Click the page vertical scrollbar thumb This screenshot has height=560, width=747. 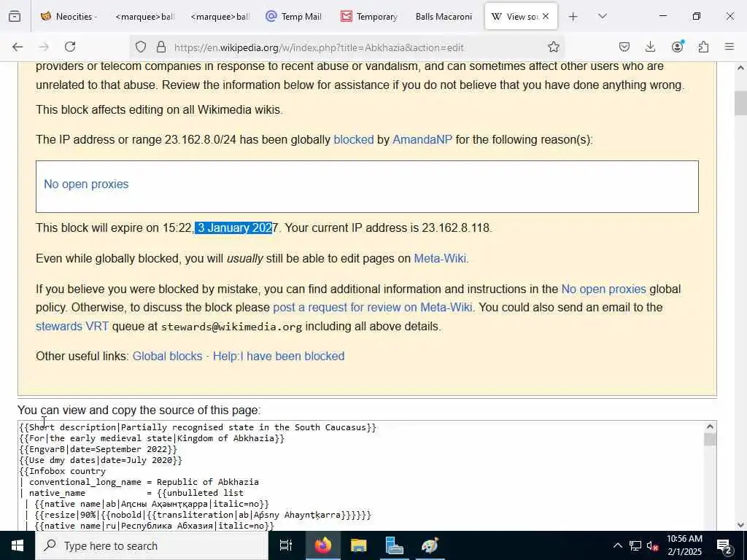(740, 104)
